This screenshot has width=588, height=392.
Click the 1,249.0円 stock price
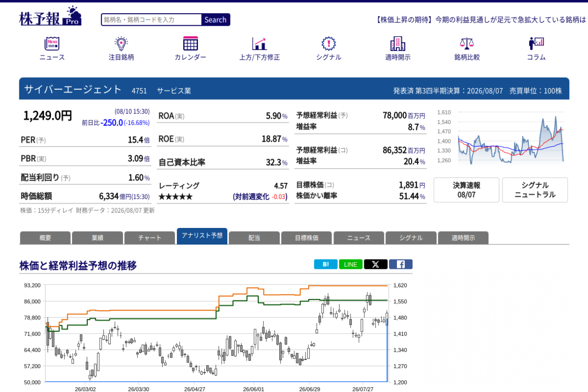pyautogui.click(x=48, y=116)
